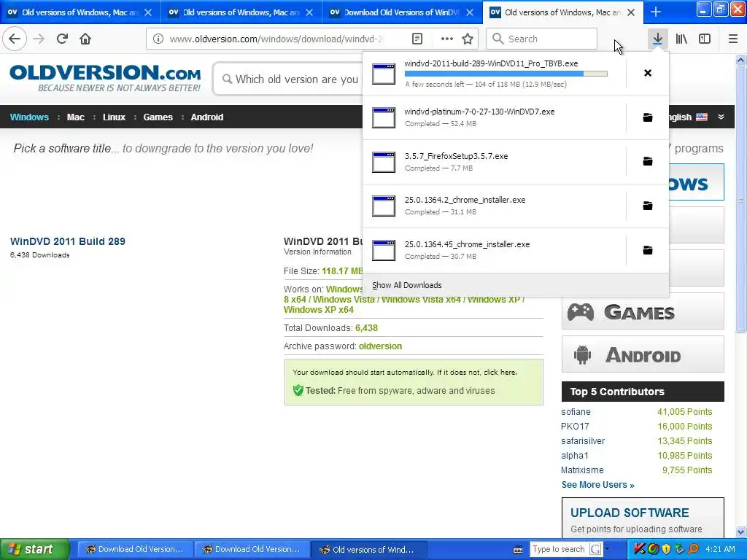747x560 pixels.
Task: Click the Linux navigation menu item
Action: (114, 117)
